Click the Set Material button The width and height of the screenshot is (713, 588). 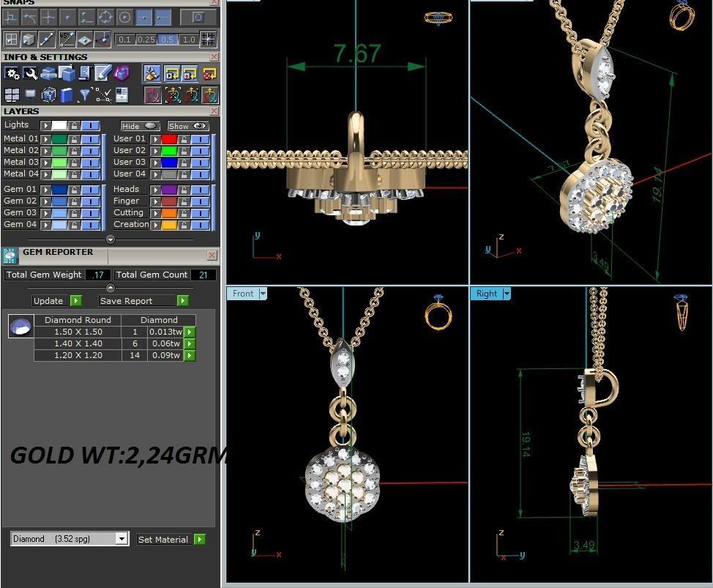171,540
